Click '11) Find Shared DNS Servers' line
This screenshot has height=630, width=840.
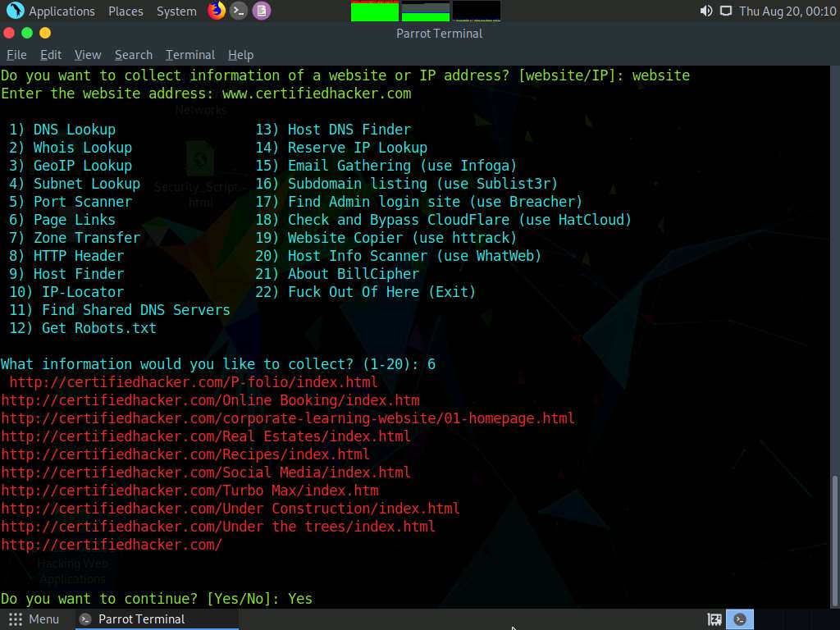point(120,310)
